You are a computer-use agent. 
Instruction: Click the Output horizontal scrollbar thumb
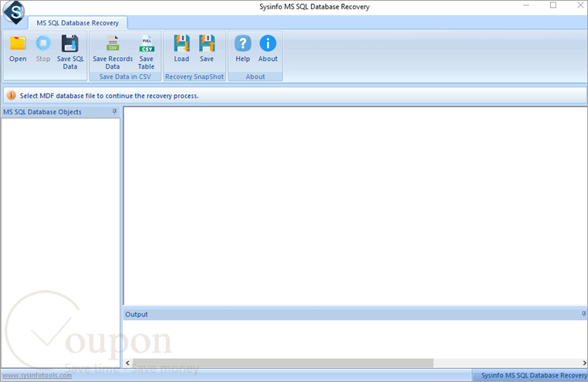pyautogui.click(x=282, y=363)
